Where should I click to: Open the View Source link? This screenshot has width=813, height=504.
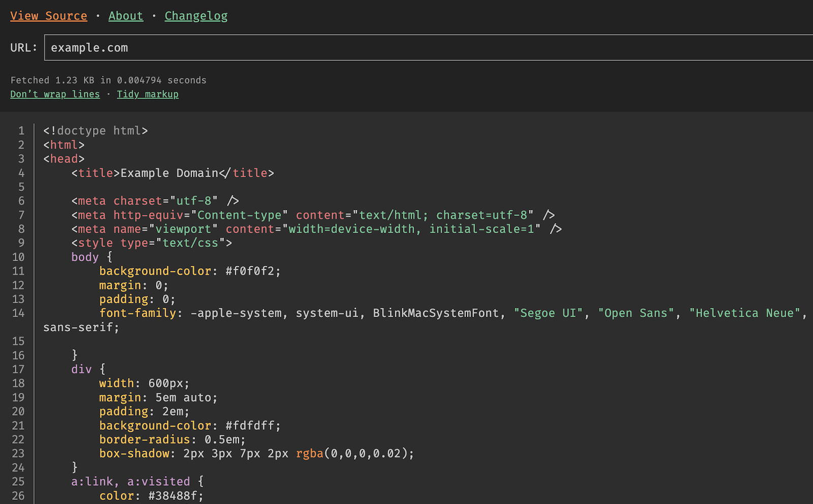49,16
